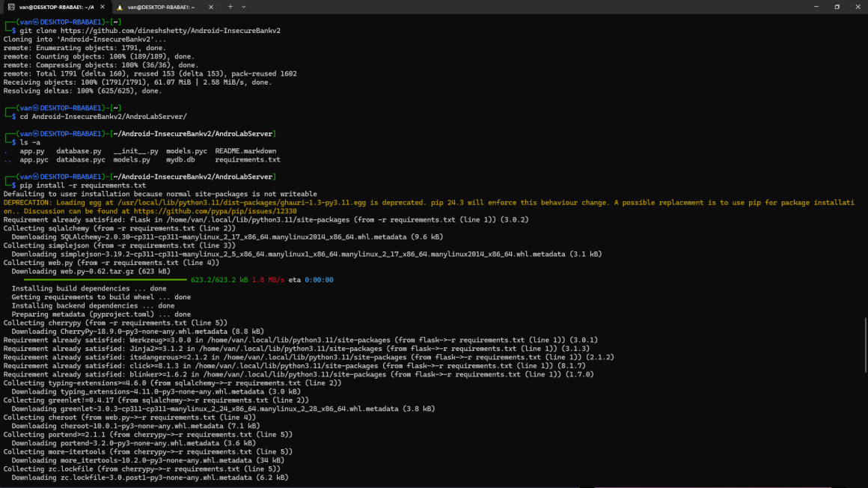
Task: Switch to the second tab van@DESKTOP-RBABAE1: ~
Action: (165, 7)
